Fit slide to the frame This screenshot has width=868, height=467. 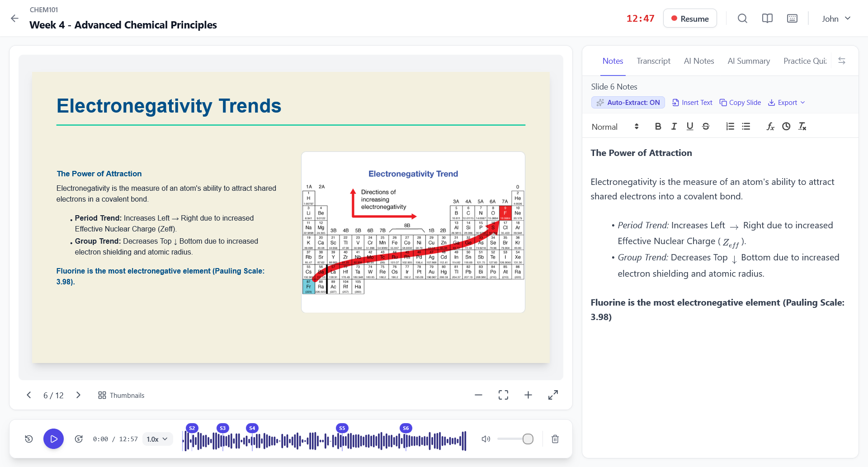(x=503, y=395)
